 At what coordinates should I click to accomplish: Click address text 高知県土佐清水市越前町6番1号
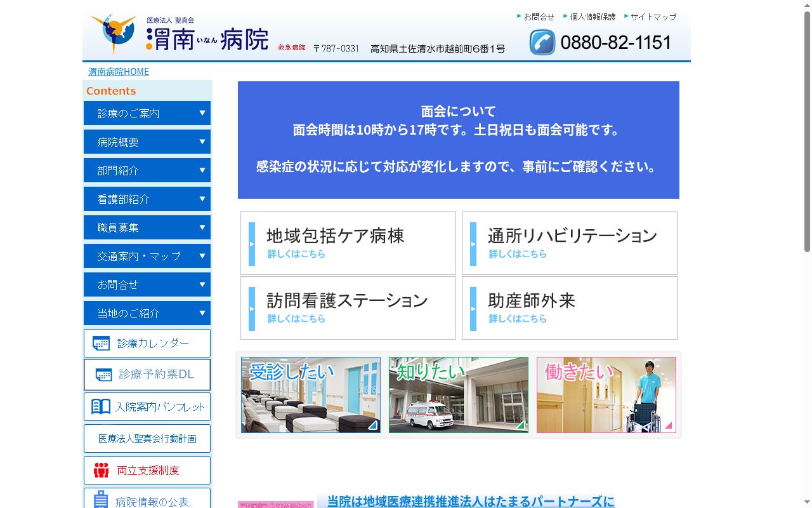pyautogui.click(x=438, y=48)
